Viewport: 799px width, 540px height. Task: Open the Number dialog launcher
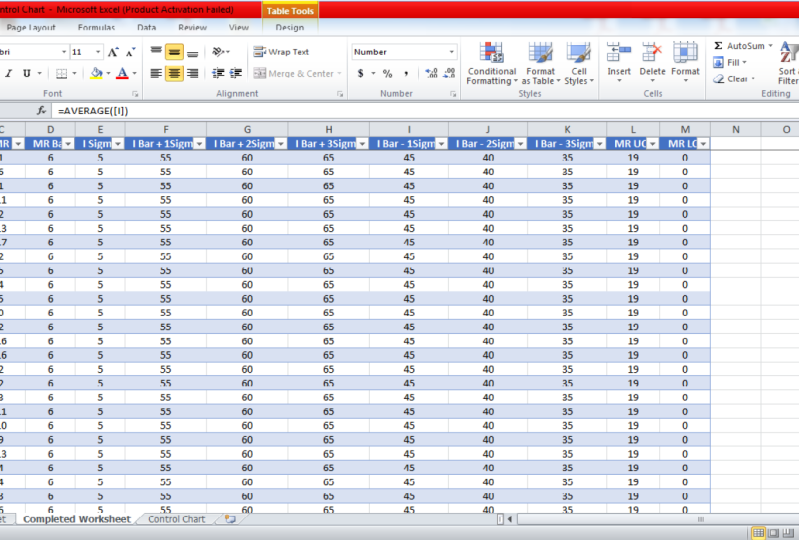click(452, 94)
